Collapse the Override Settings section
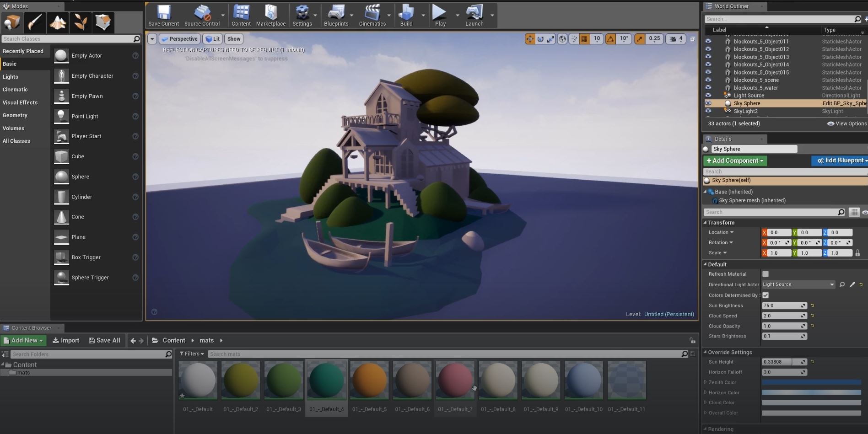 (705, 352)
